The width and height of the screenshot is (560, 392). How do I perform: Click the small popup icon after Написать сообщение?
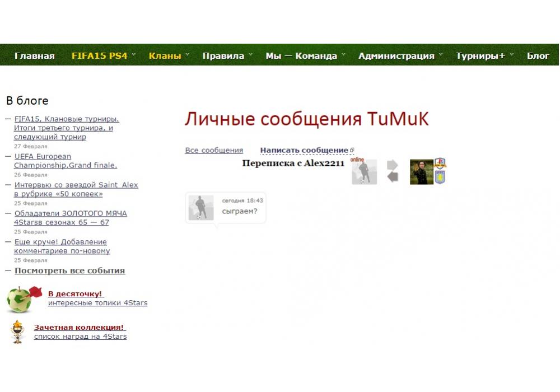352,150
